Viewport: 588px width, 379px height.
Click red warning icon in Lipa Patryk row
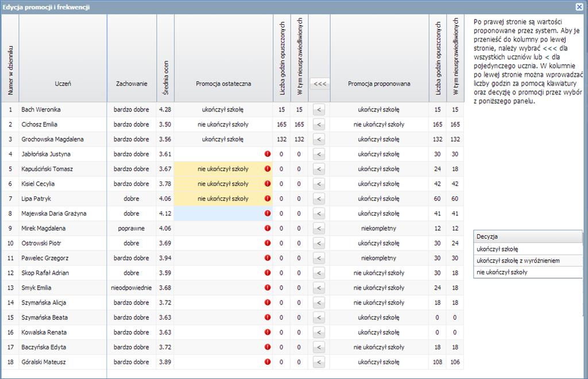point(268,198)
